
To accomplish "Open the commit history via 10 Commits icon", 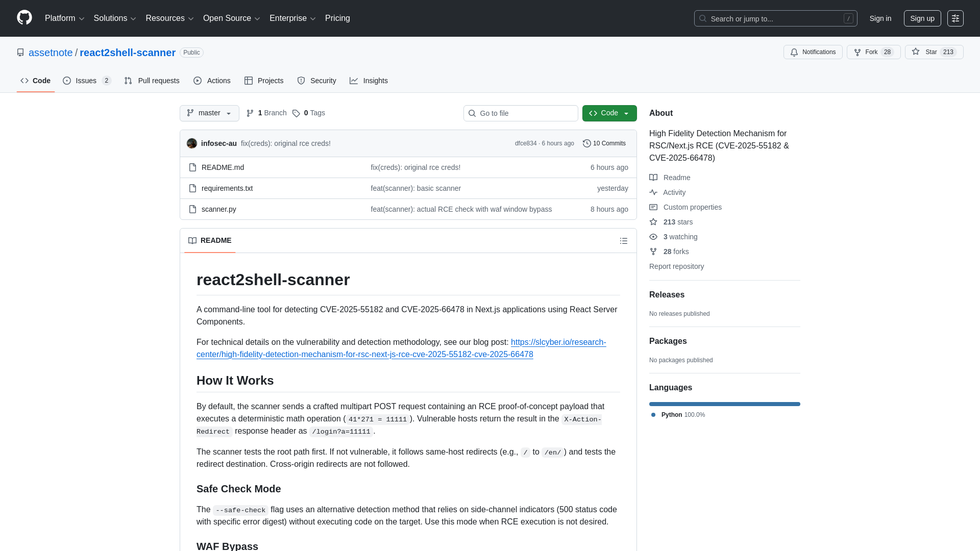I will point(586,143).
